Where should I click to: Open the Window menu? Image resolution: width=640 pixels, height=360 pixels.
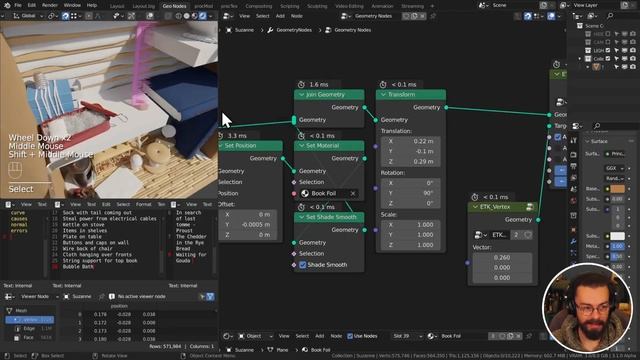72,6
